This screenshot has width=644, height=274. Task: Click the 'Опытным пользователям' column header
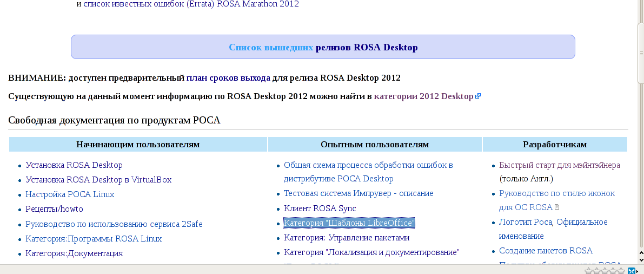point(375,145)
